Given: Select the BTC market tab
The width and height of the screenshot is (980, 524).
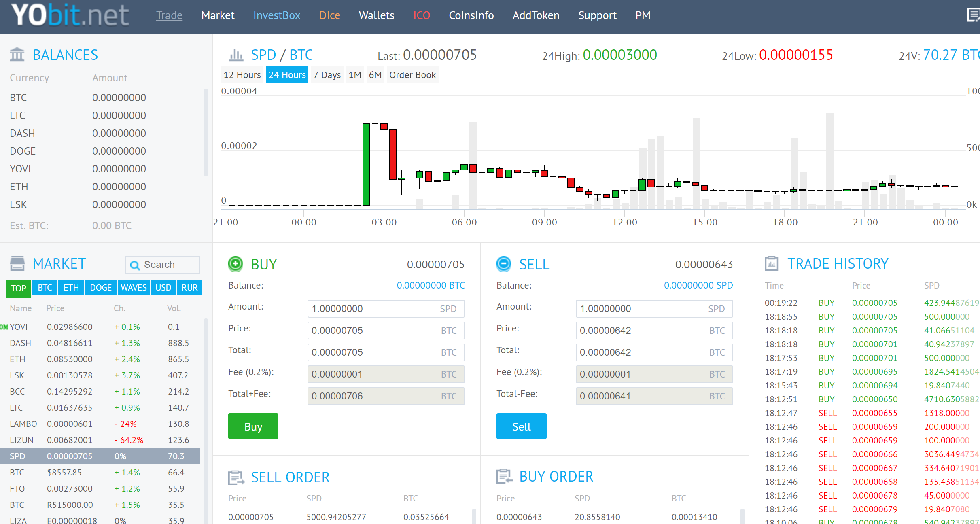Looking at the screenshot, I should tap(45, 288).
